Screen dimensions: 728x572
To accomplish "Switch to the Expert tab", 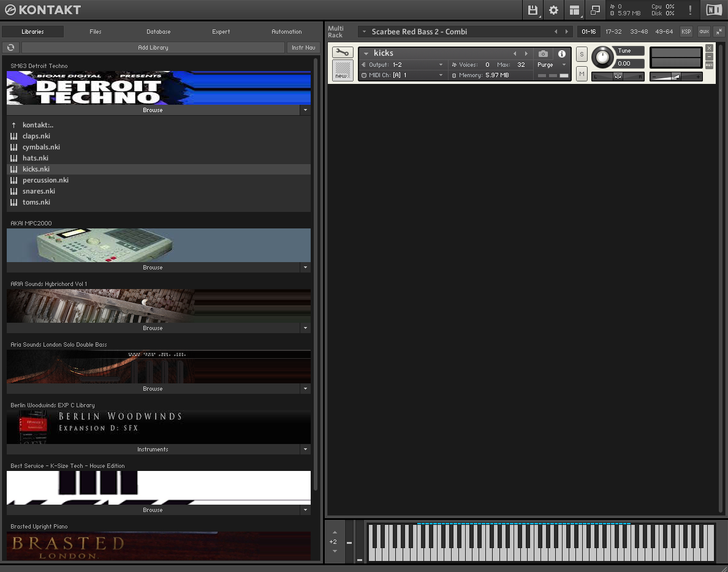I will click(x=221, y=32).
